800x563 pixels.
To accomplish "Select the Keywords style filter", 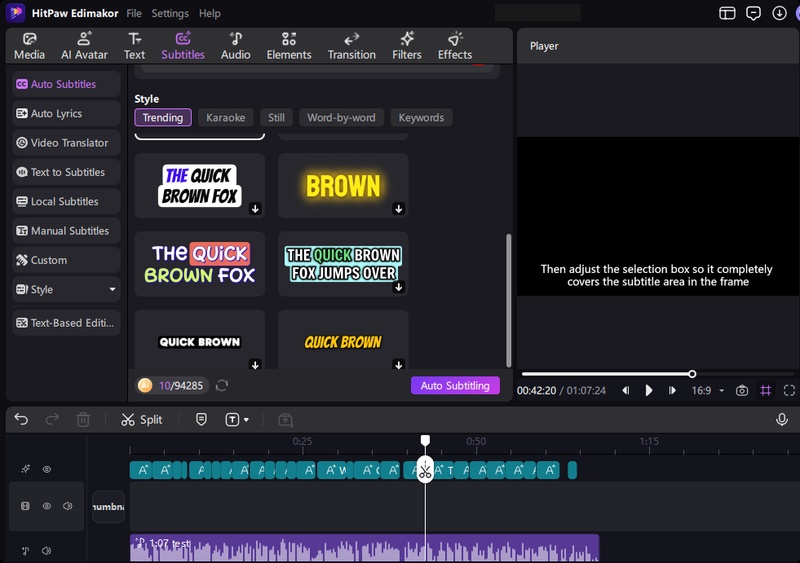I will pyautogui.click(x=421, y=117).
